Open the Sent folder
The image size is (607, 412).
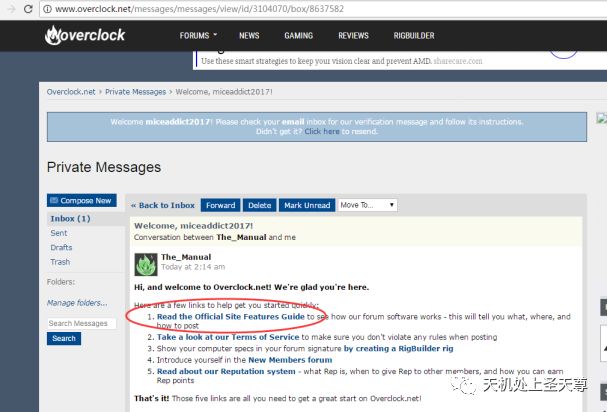[59, 233]
